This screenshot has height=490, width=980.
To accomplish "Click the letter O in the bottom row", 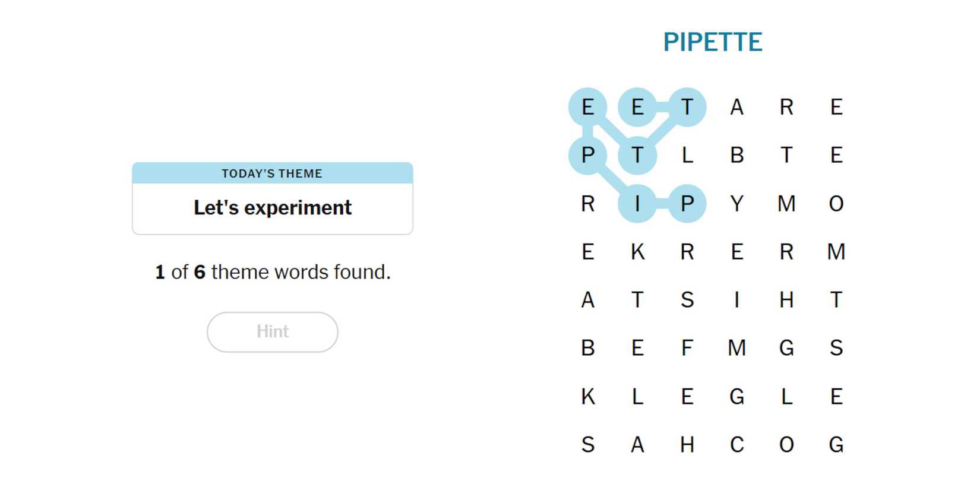I will coord(786,444).
